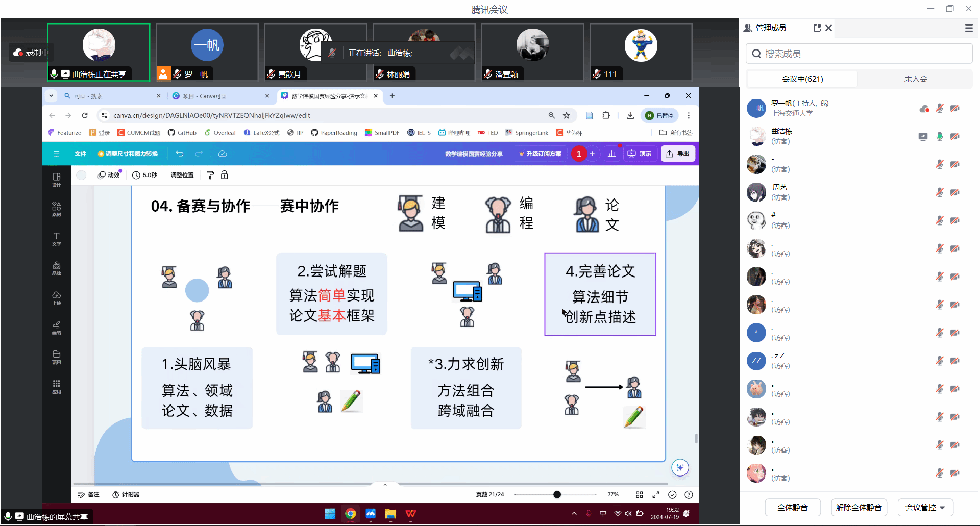Click the copy style paint roller icon

click(x=210, y=175)
